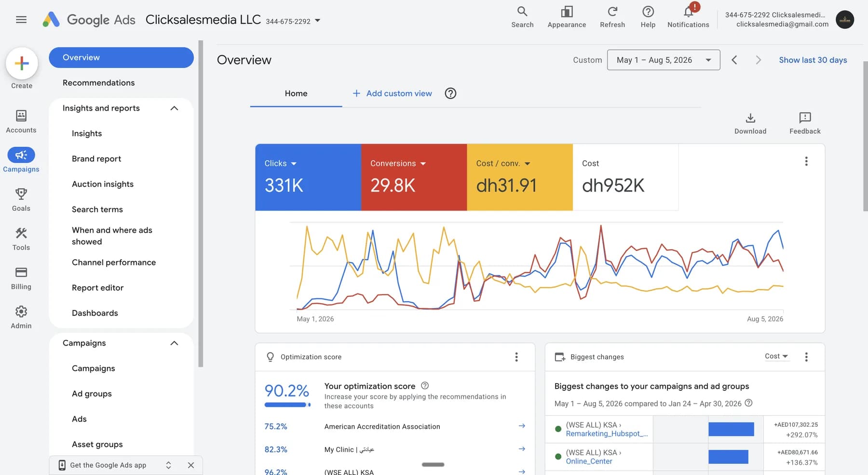Open Search terms report

(97, 210)
